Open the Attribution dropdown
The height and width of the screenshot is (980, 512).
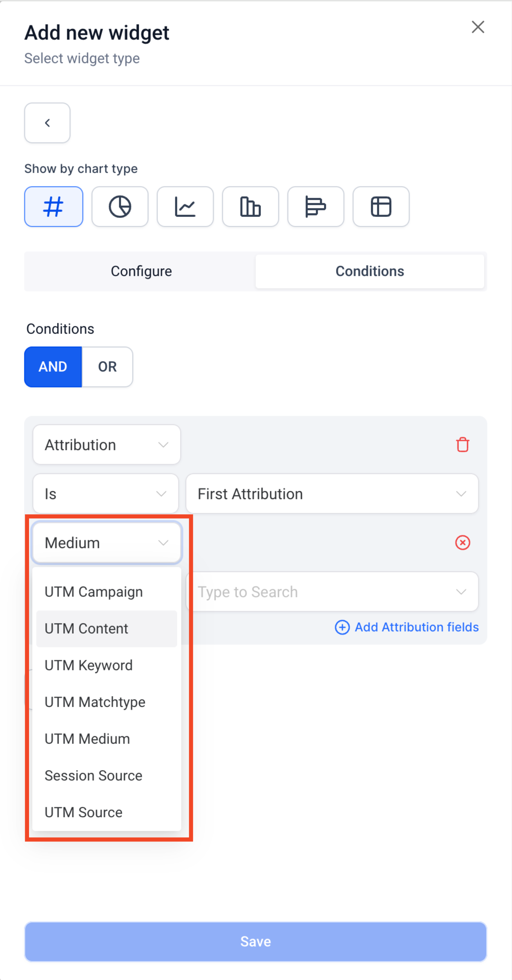107,445
